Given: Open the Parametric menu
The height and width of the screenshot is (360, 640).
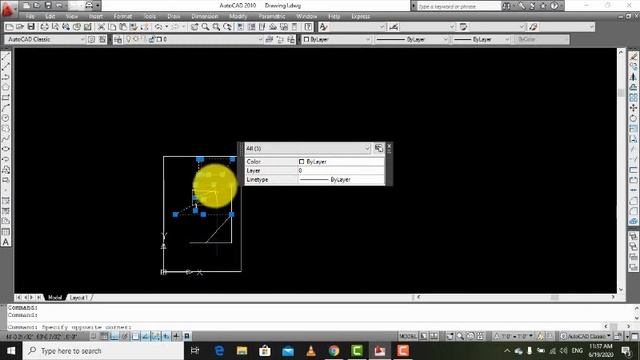Looking at the screenshot, I should click(272, 16).
